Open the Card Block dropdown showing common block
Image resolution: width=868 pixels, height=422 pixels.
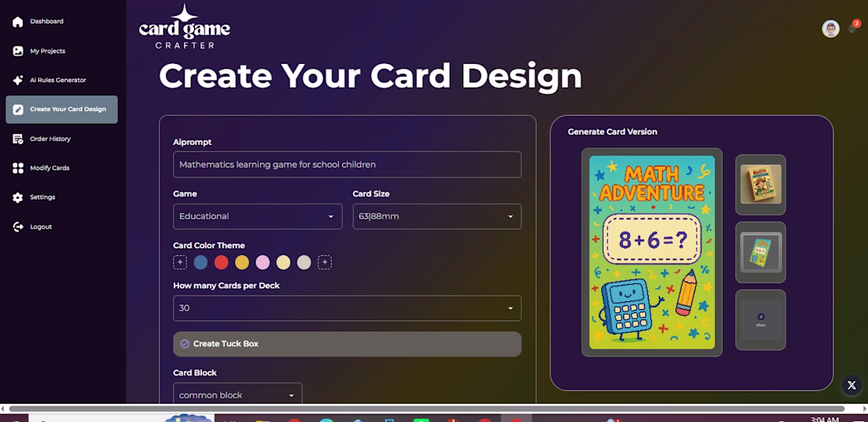point(238,394)
